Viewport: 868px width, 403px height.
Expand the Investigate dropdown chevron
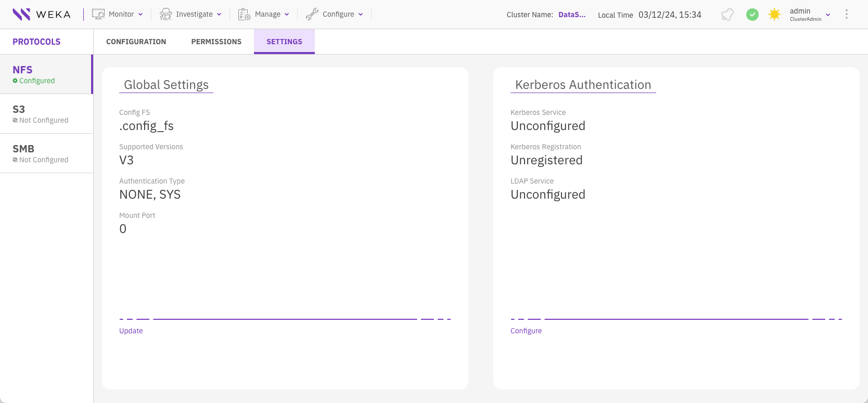click(219, 15)
